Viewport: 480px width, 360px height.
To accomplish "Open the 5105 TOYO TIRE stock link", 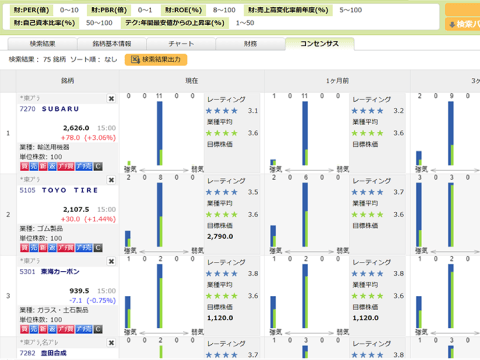I will tap(59, 190).
